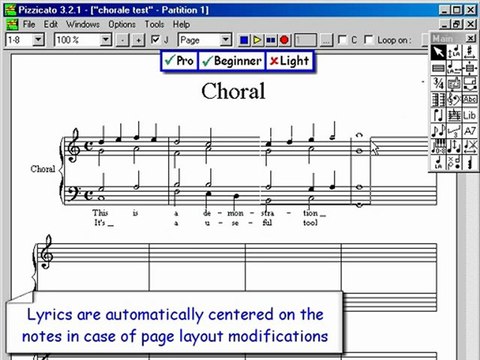Choose the staves system grid tool
This screenshot has width=480, height=360.
tap(438, 99)
